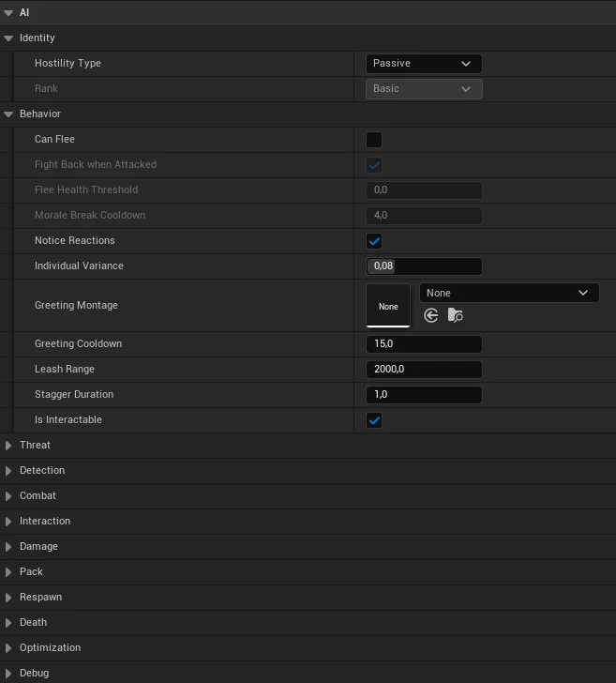Click the Morale Break Cooldown field
The height and width of the screenshot is (683, 616).
[x=424, y=216]
